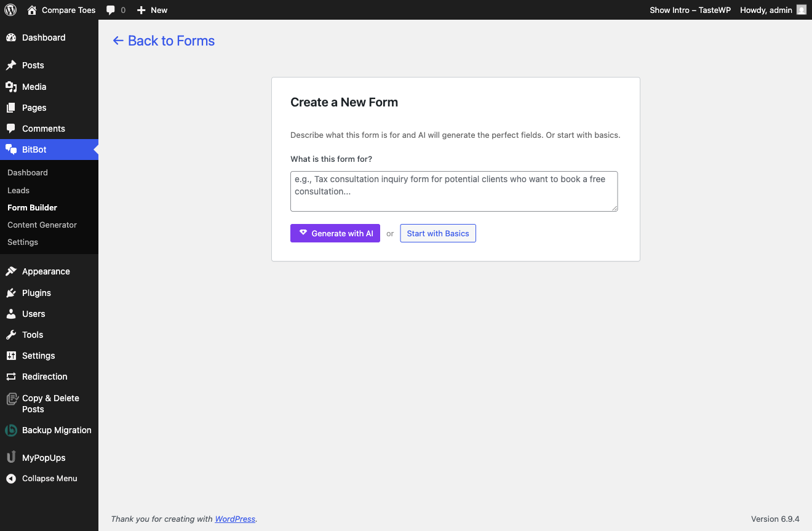Click the Backup Migration icon
The image size is (812, 531).
(12, 430)
